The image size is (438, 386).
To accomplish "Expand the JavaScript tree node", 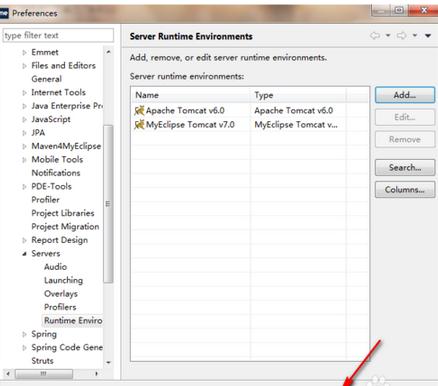I will [x=24, y=120].
